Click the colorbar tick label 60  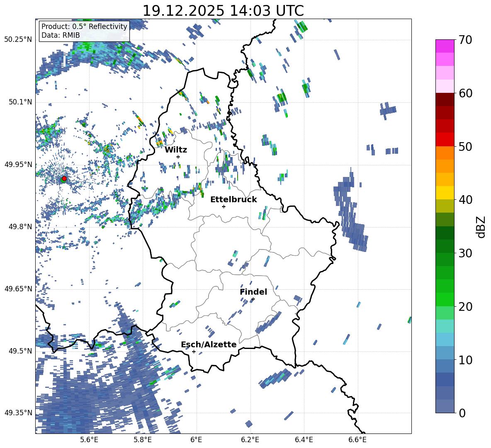(x=466, y=93)
